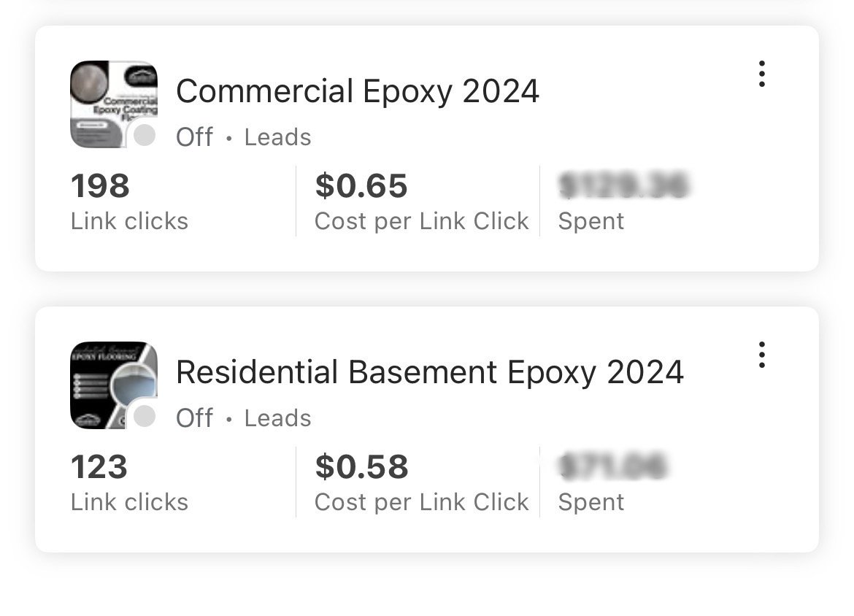View $0.58 Cost per Link Click
854x616 pixels.
[422, 482]
